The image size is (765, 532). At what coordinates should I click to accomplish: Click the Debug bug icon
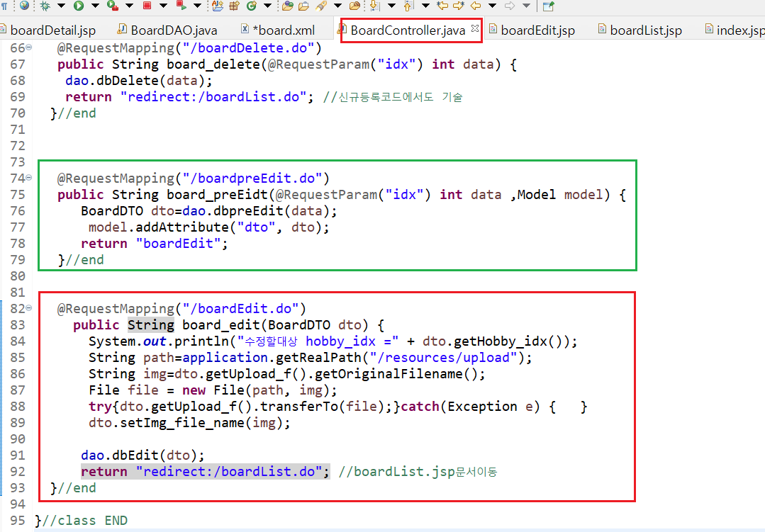coord(45,6)
